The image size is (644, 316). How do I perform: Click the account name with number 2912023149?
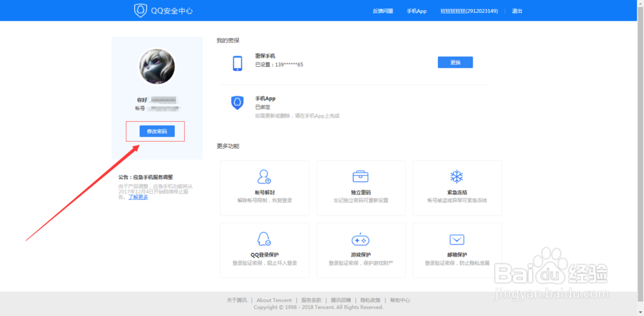click(469, 11)
